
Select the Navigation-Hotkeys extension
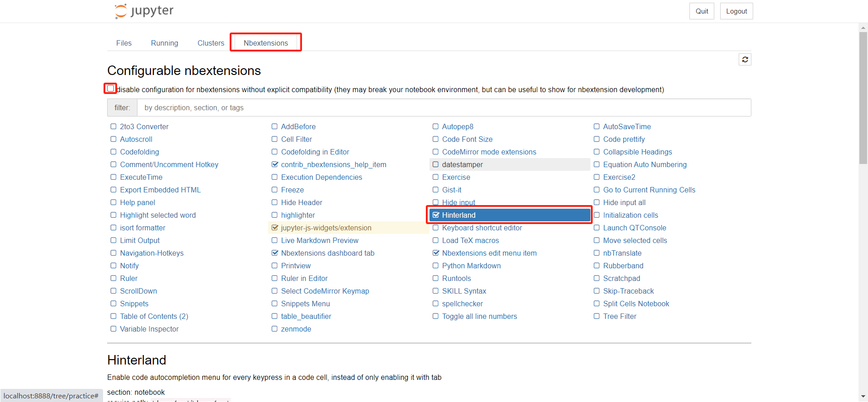(x=152, y=253)
